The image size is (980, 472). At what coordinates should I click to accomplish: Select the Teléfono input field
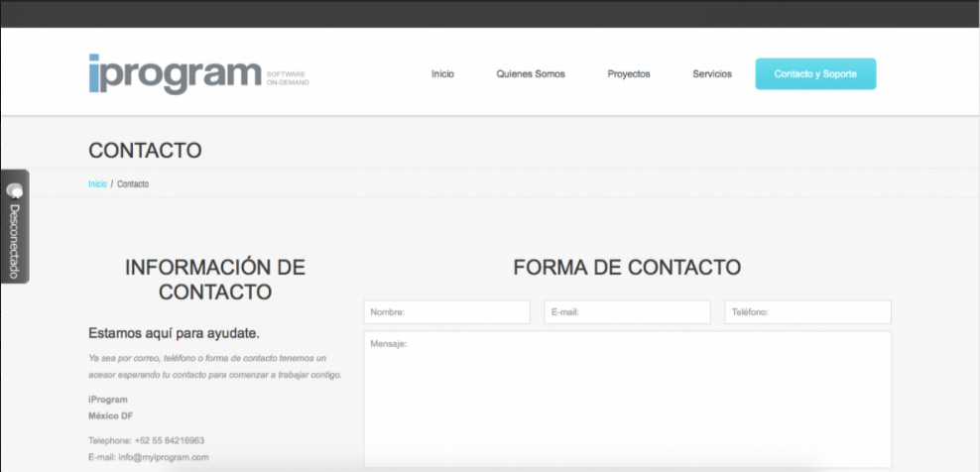[x=807, y=312]
